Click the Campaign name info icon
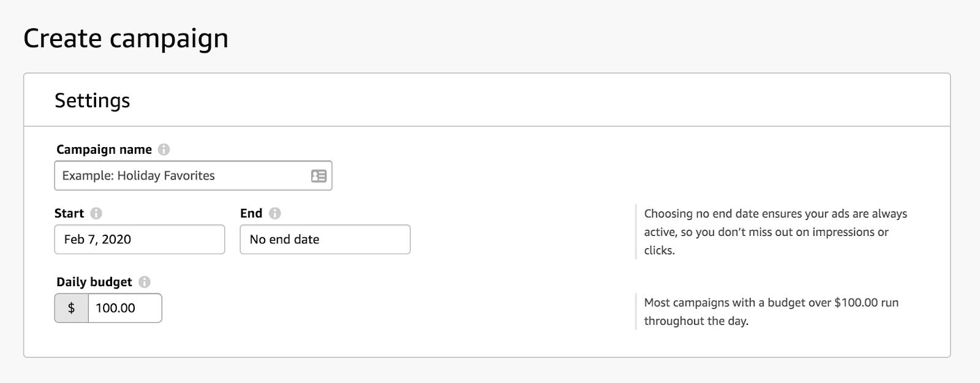980x383 pixels. [164, 150]
